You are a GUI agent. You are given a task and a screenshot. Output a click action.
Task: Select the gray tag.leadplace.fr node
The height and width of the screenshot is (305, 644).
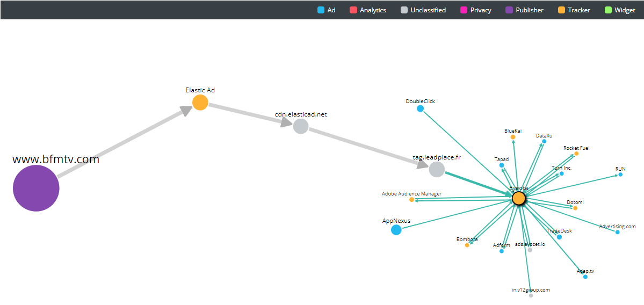click(437, 169)
